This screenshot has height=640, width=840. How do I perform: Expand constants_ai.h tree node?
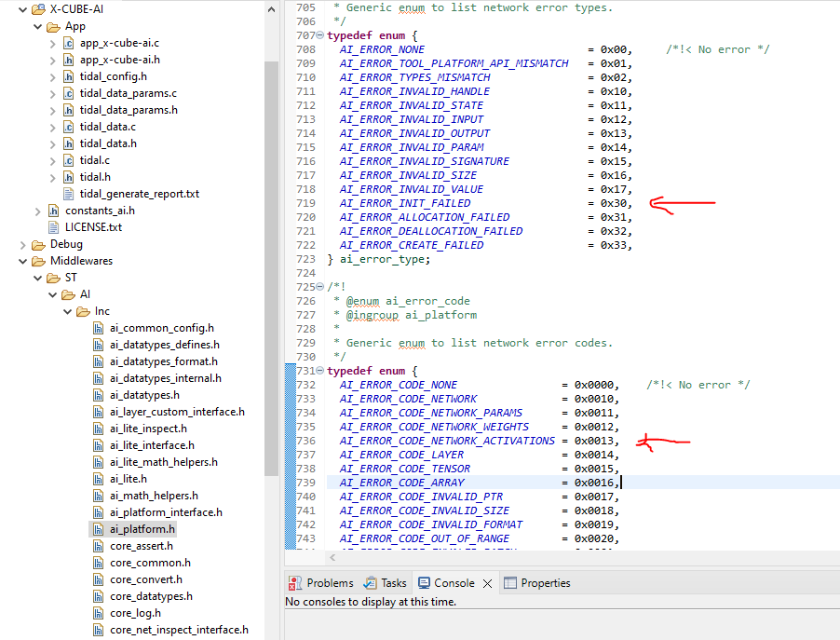coord(37,211)
